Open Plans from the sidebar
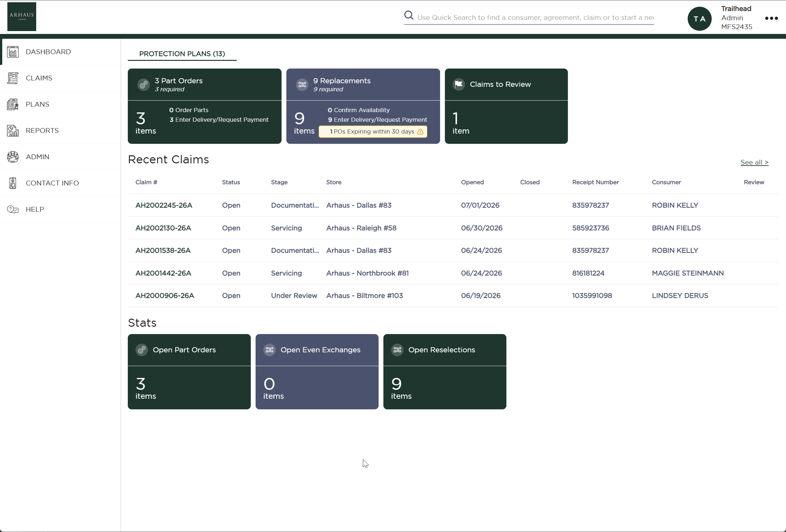Screen dimensions: 786x532 (x=61, y=104)
